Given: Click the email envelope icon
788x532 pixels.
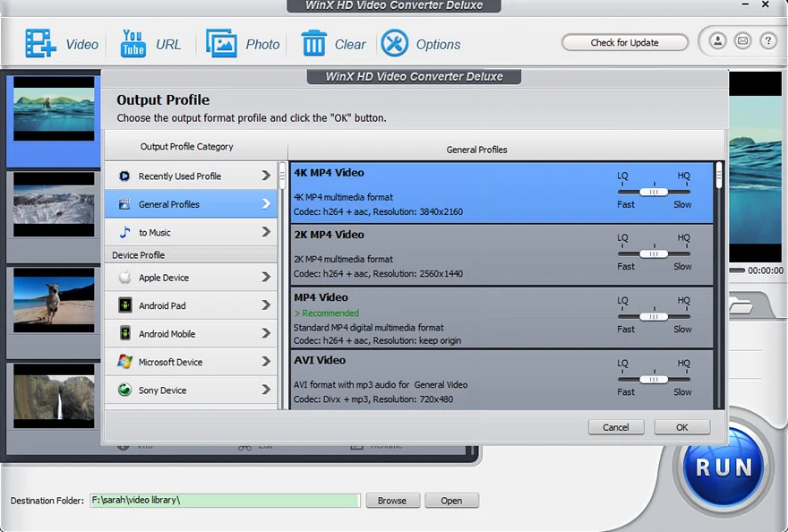Looking at the screenshot, I should pos(742,40).
